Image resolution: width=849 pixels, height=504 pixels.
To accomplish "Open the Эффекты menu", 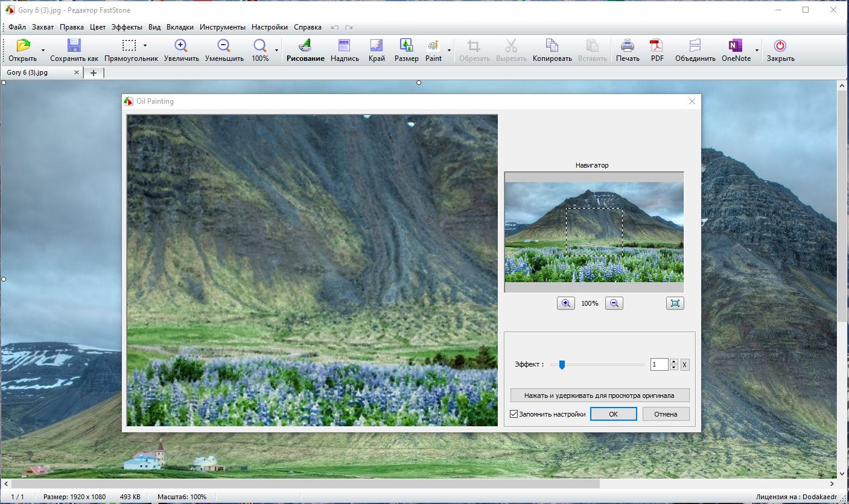I will coord(127,27).
